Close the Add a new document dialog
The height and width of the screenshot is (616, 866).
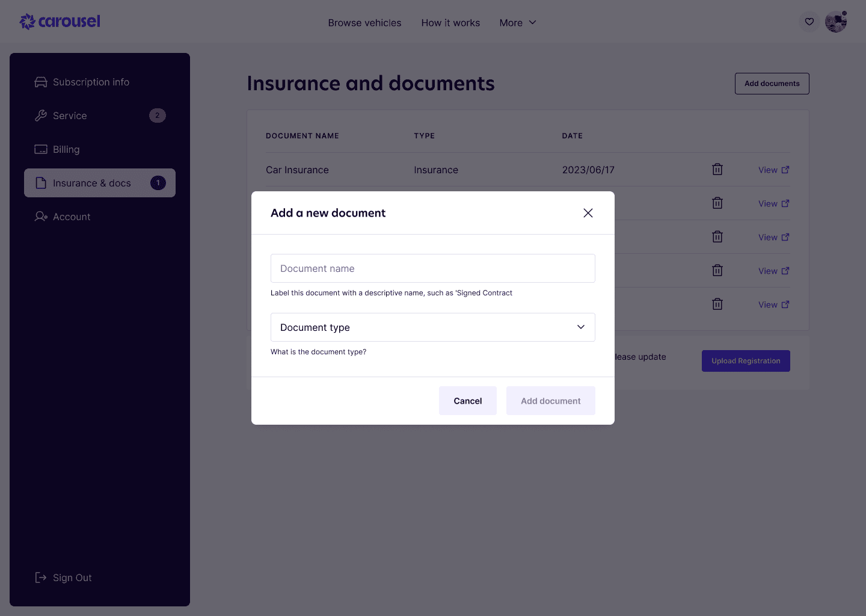[588, 213]
